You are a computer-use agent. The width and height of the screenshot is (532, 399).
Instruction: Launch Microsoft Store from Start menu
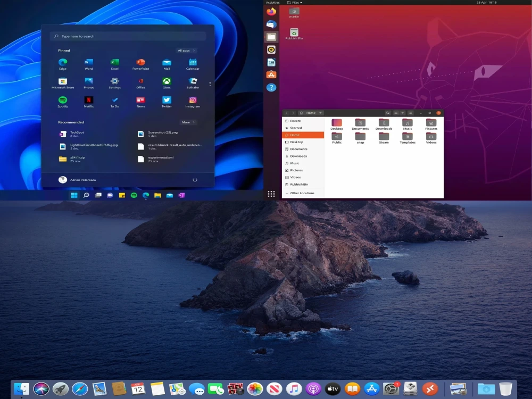[63, 83]
